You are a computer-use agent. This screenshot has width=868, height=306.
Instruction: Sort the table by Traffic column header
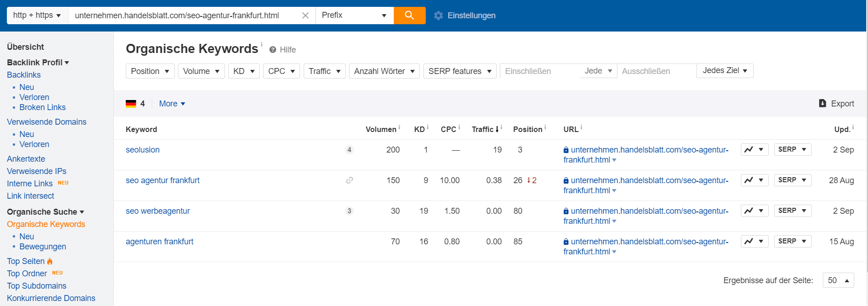[x=483, y=130]
